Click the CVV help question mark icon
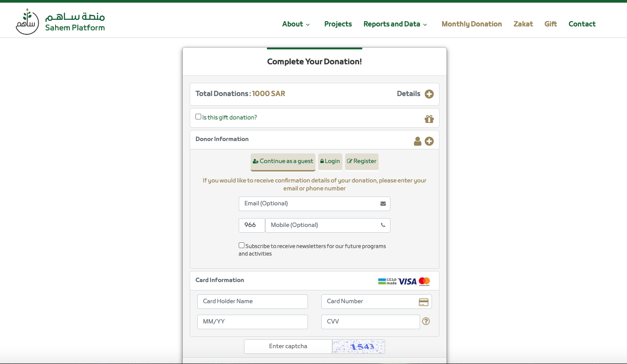 coord(426,321)
